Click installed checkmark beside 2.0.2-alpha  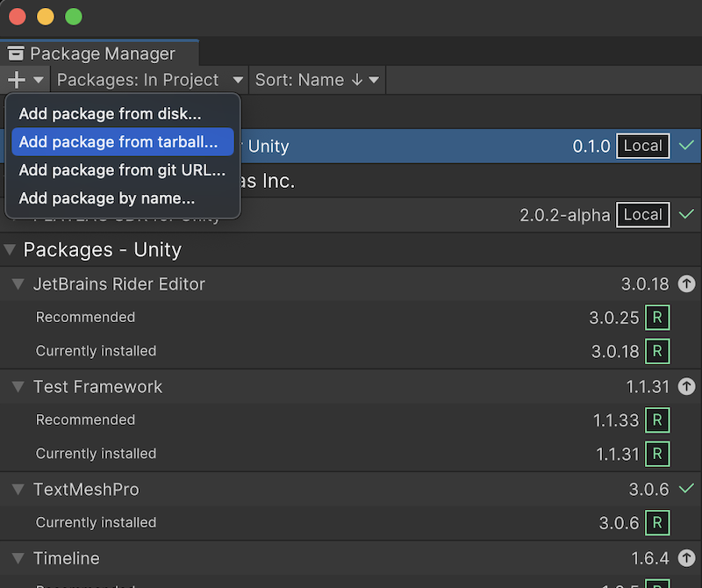tap(686, 214)
